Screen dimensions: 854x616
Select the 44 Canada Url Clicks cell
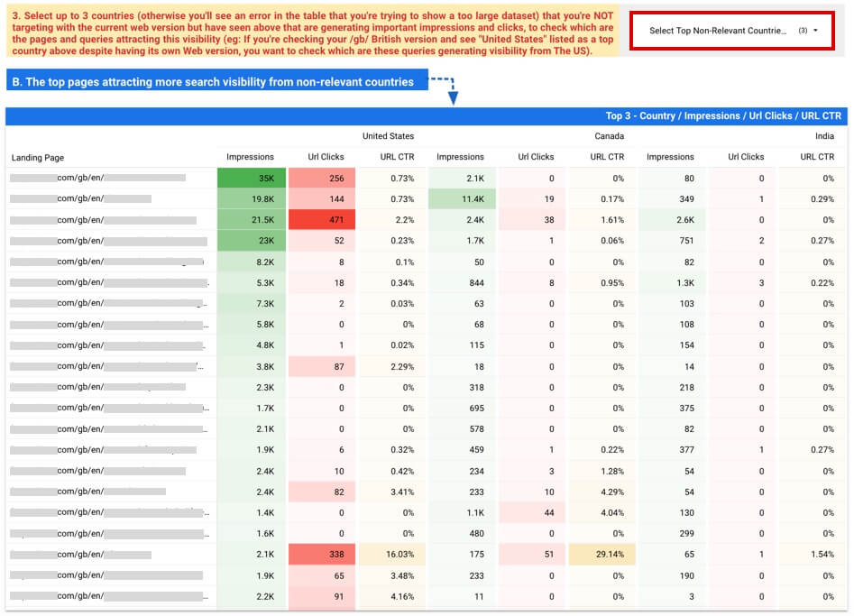(x=532, y=512)
